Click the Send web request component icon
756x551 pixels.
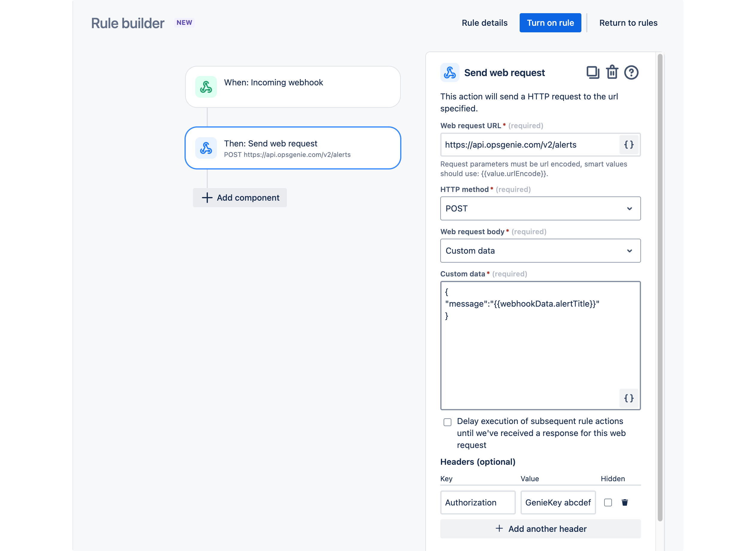tap(206, 148)
